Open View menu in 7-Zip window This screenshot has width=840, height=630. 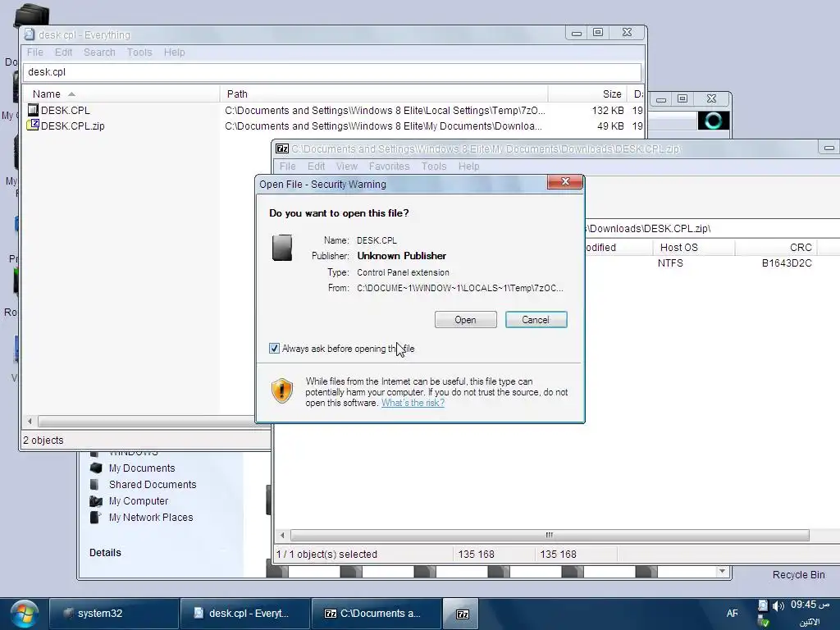347,166
